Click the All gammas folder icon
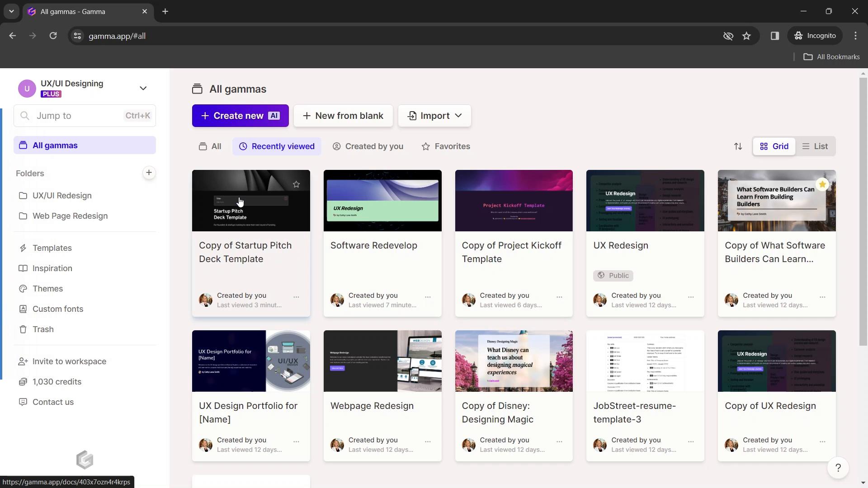 point(22,145)
